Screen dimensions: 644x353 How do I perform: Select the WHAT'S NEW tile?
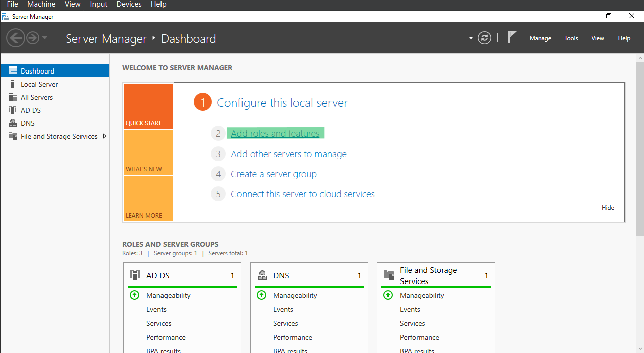148,153
